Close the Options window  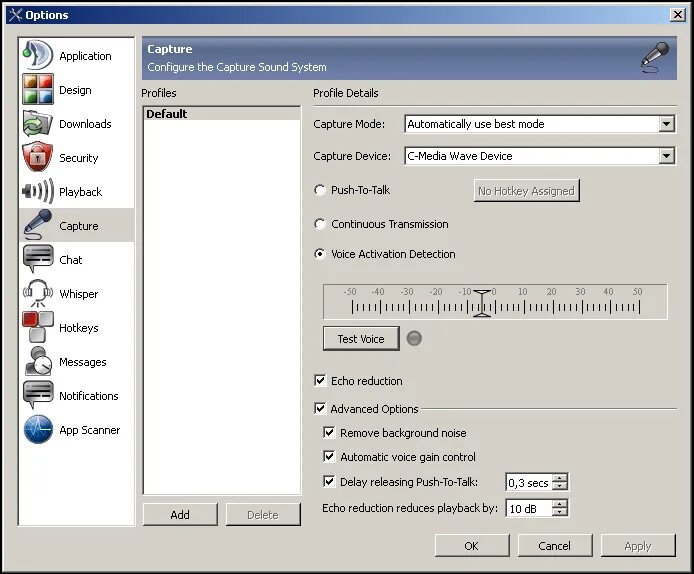[x=677, y=15]
